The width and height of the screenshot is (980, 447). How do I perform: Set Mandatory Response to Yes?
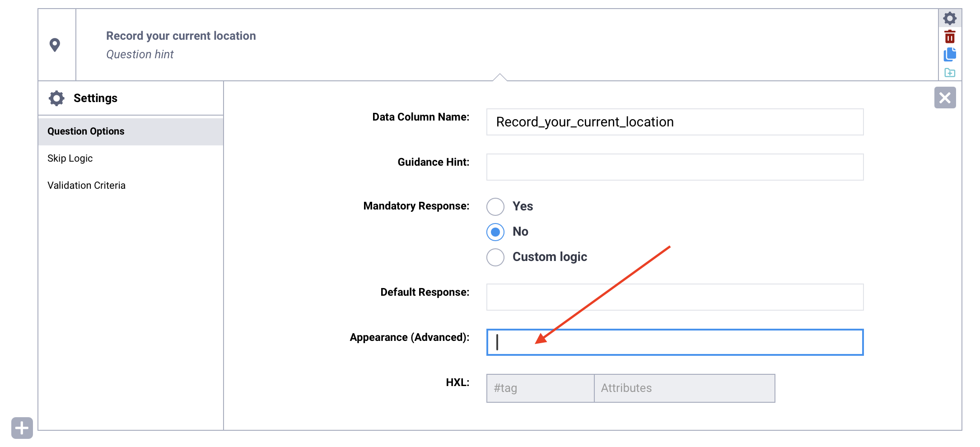(x=495, y=206)
